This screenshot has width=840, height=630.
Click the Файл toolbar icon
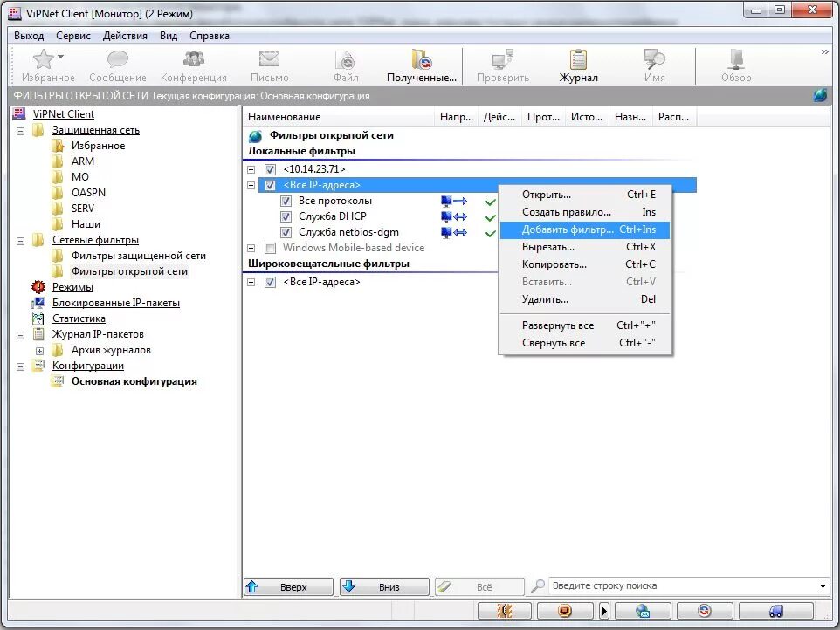coord(344,59)
